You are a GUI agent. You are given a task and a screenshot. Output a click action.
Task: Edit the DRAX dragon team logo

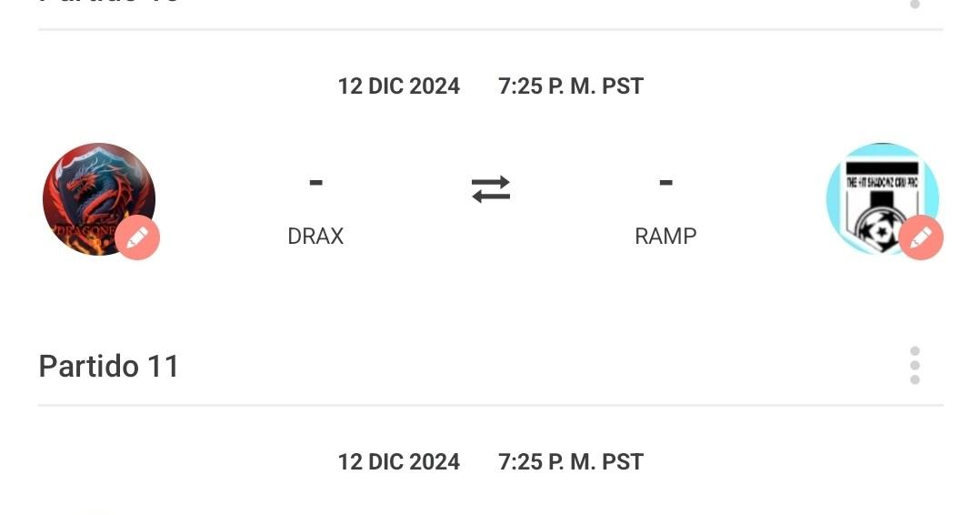tap(137, 238)
